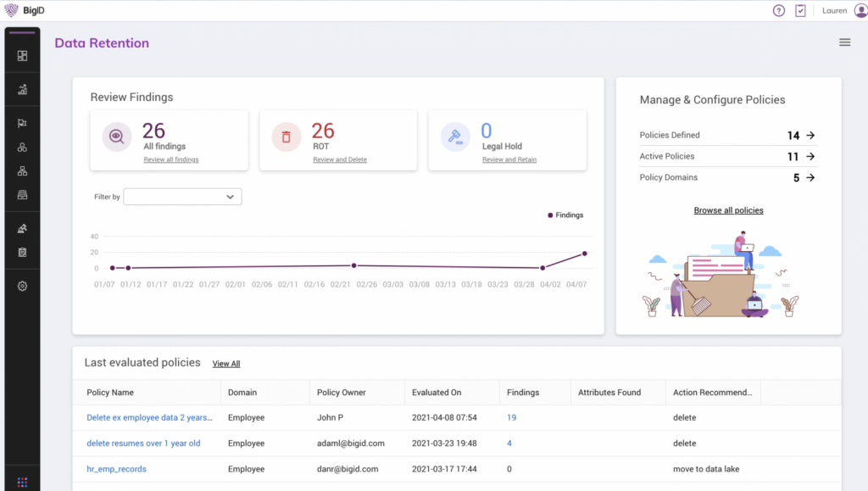This screenshot has height=491, width=868.
Task: Toggle the Findings legend marker on chart
Action: [550, 215]
